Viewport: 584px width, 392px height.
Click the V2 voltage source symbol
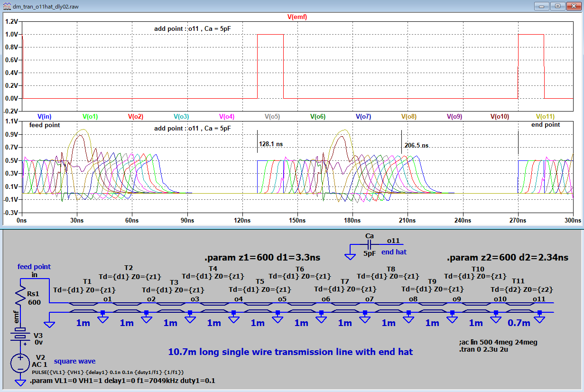tap(20, 364)
